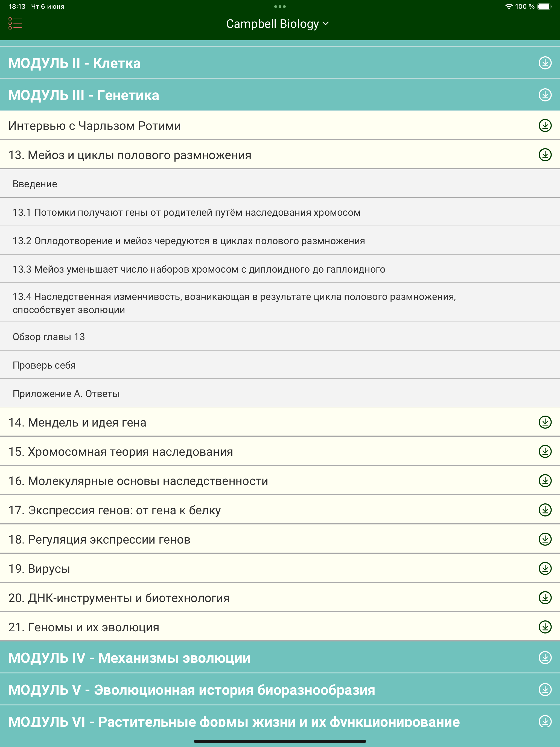Open section 13.4 Наследственная изменчивость

coord(280,303)
